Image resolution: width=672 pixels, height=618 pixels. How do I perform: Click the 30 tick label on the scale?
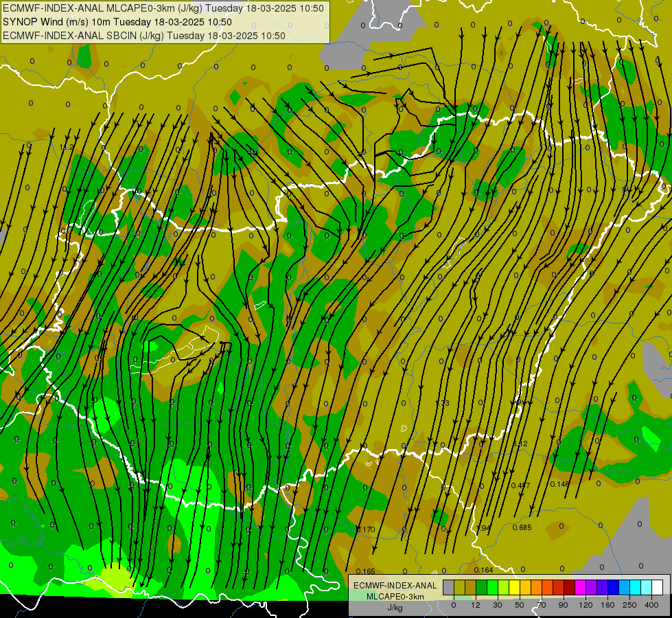tap(498, 605)
